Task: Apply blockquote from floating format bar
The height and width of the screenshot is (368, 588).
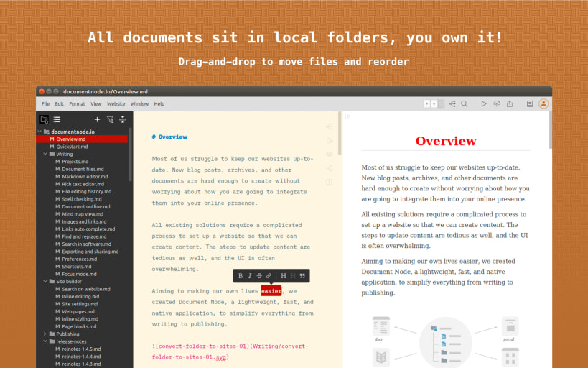Action: click(302, 276)
